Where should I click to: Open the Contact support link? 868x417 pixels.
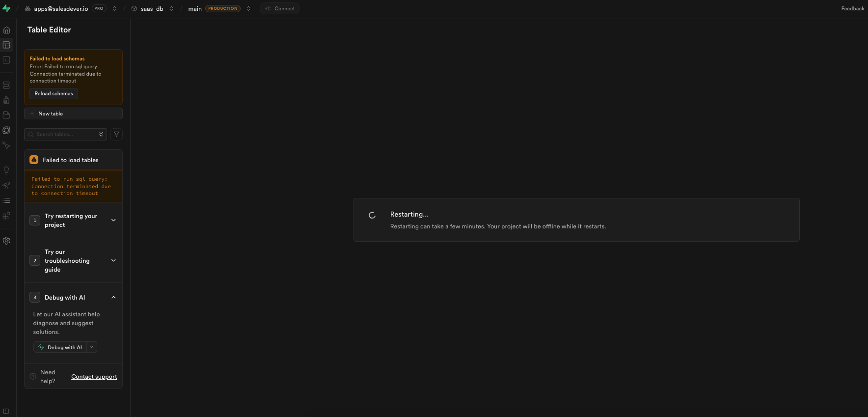coord(94,377)
